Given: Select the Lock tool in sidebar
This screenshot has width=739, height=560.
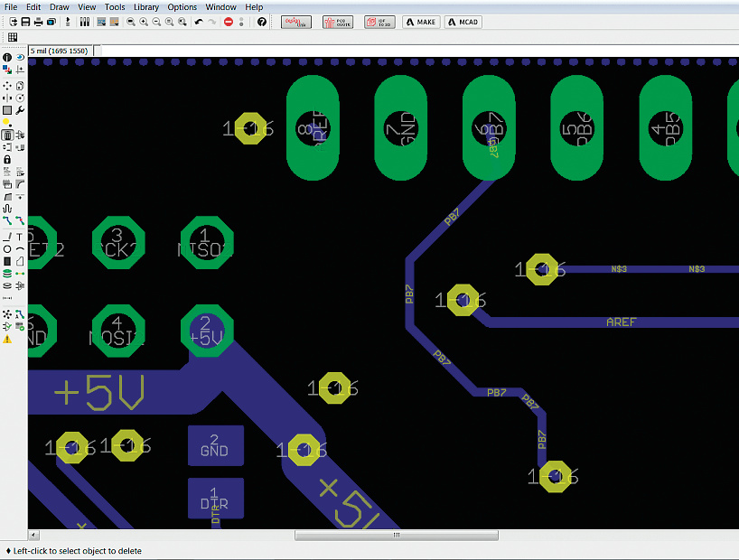Looking at the screenshot, I should (x=7, y=160).
